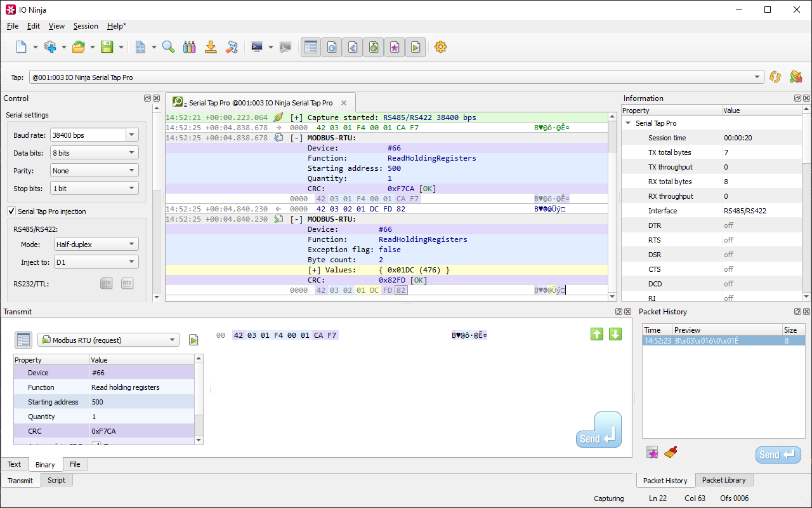Screen dimensions: 812x508
Task: Open the Half-duplex Mode dropdown
Action: coord(96,244)
